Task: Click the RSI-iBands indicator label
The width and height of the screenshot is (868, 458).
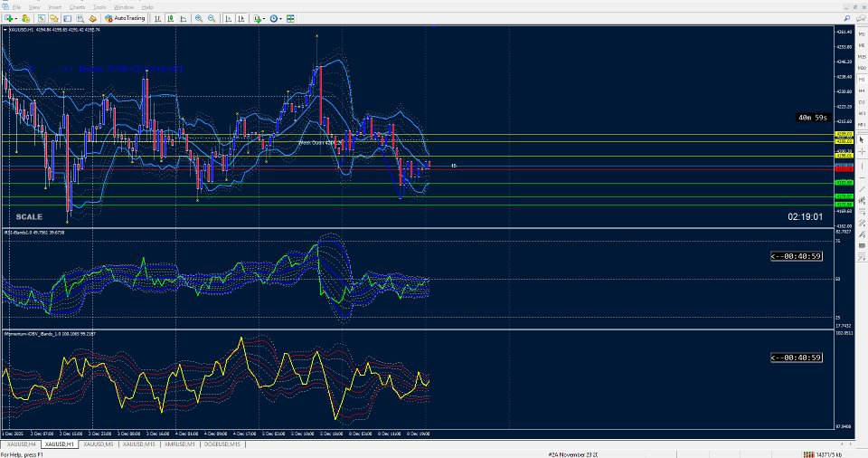Action: 34,233
